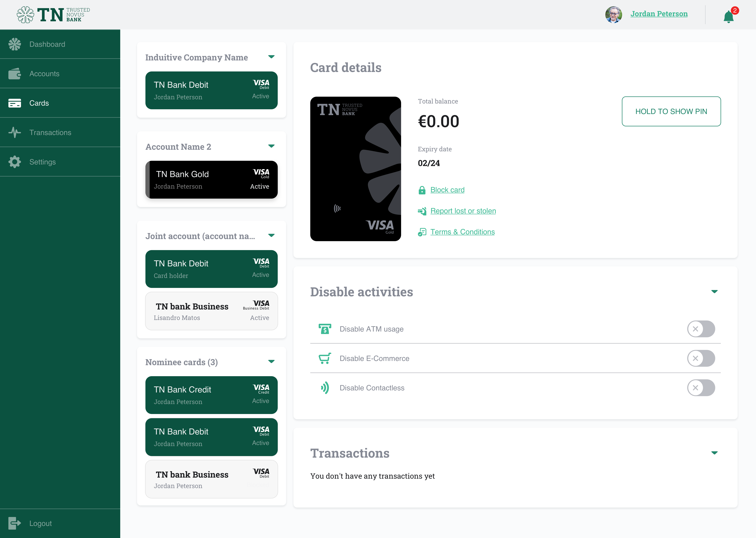This screenshot has width=756, height=538.
Task: Select the Cards icon in sidebar
Action: (15, 103)
